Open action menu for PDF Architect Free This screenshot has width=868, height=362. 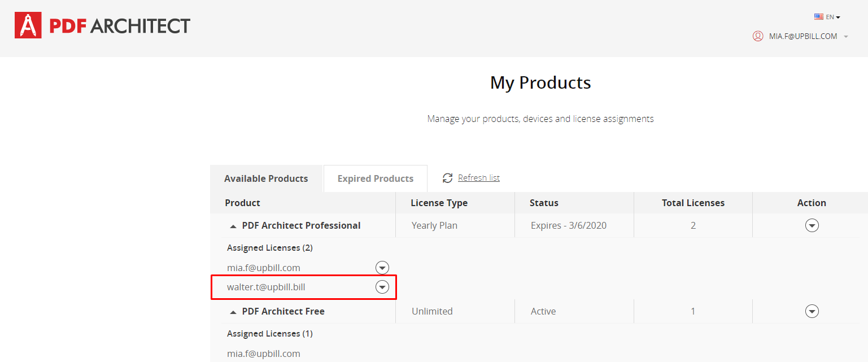[x=812, y=311]
